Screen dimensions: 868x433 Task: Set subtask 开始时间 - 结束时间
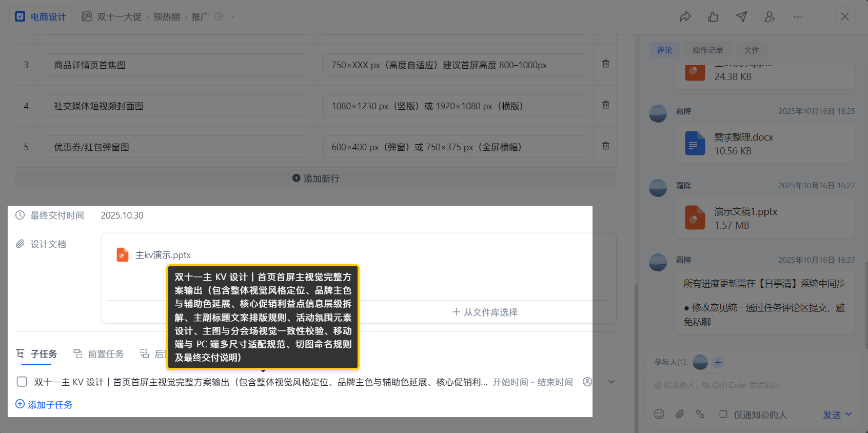pos(532,382)
